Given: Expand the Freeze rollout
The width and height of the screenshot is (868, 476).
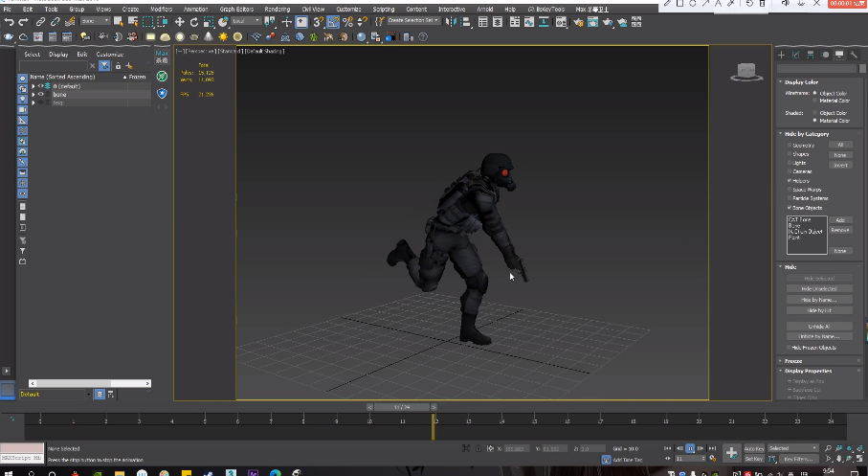Looking at the screenshot, I should tap(793, 361).
